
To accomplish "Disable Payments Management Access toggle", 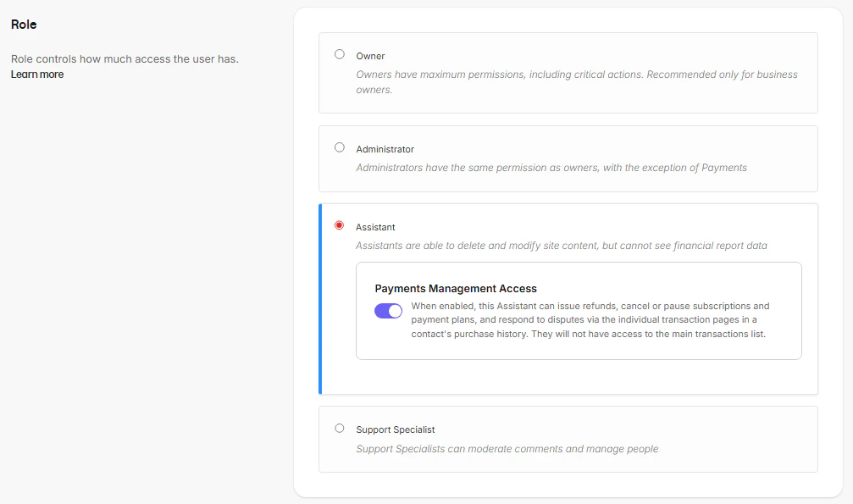I will (388, 311).
